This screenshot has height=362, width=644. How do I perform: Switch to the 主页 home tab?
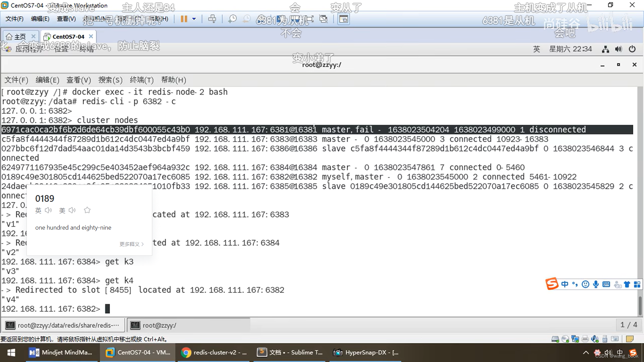tap(20, 37)
